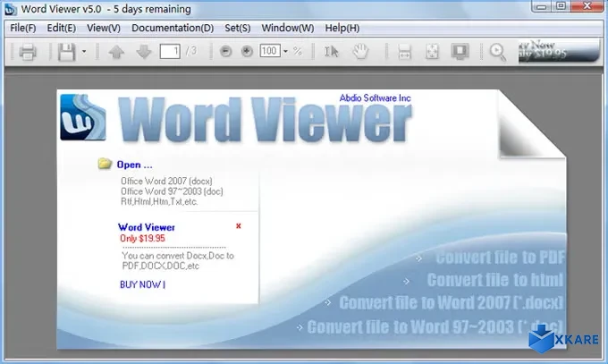
Task: Open the Documentation(D) menu
Action: (173, 28)
